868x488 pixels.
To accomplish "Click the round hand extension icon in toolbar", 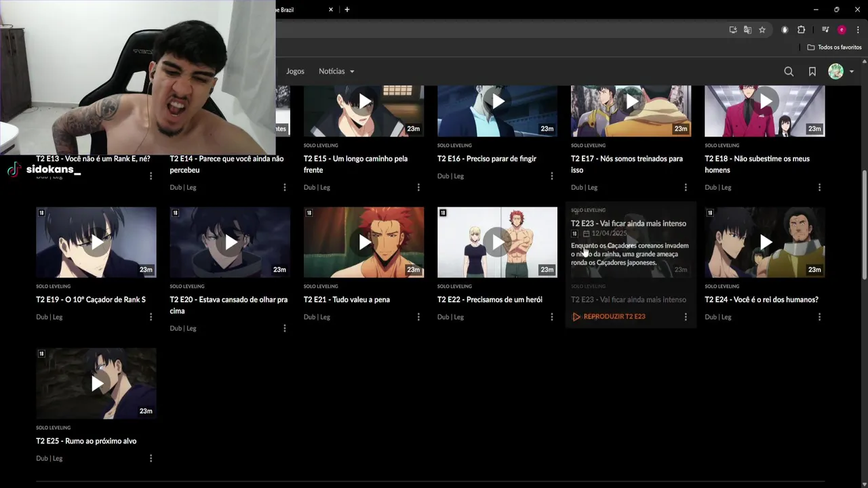I will [x=785, y=30].
